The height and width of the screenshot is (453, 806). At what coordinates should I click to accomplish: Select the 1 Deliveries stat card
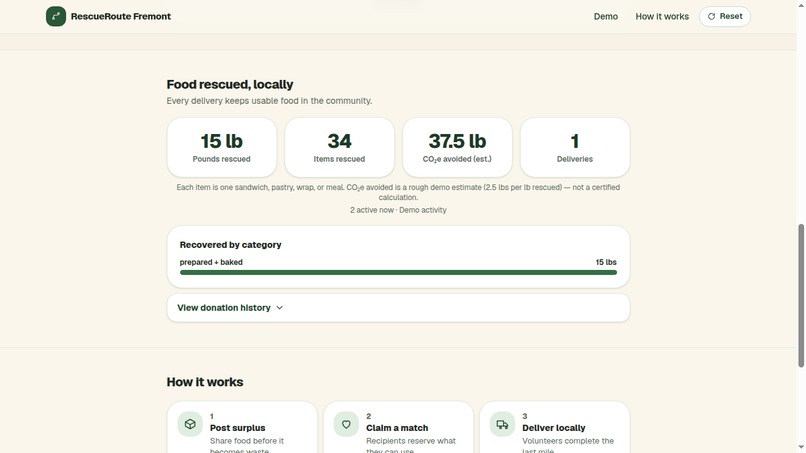click(575, 148)
